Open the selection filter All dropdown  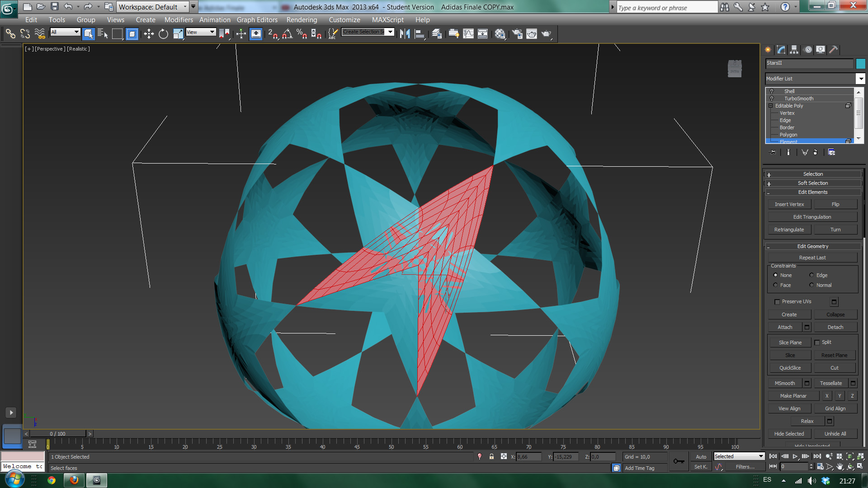(x=65, y=32)
